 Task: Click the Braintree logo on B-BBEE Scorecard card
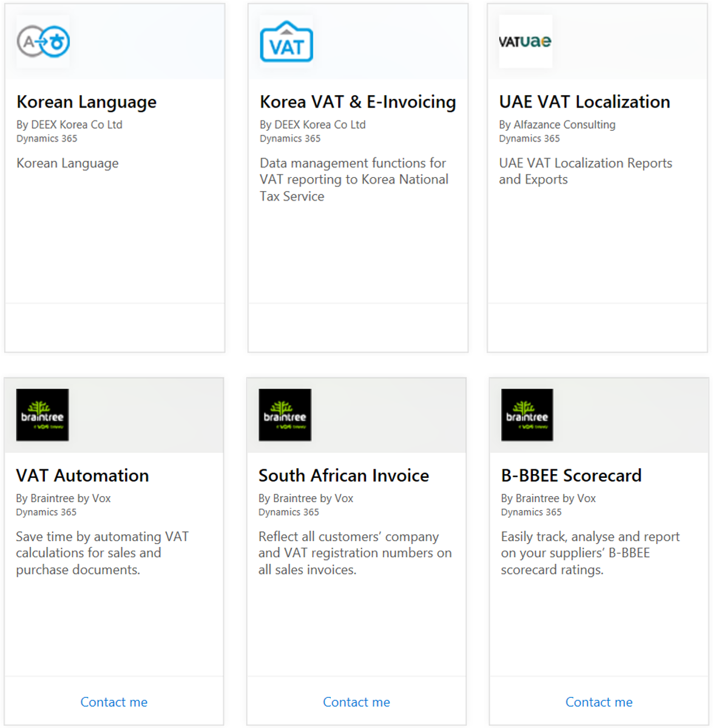coord(527,415)
